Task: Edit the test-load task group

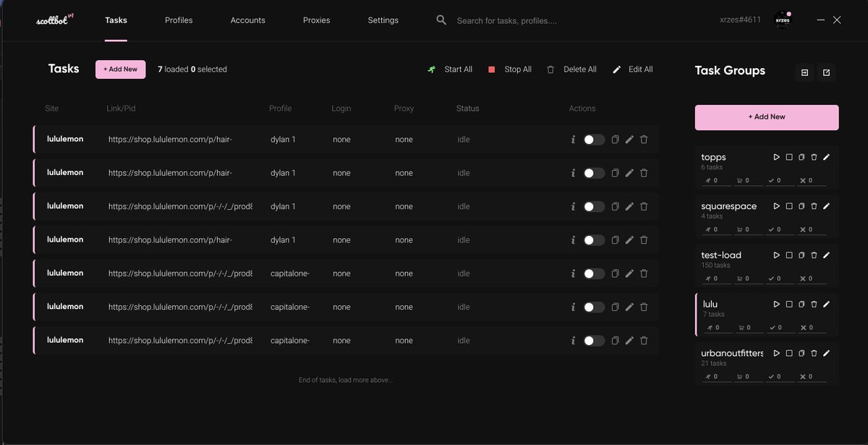Action: point(827,255)
